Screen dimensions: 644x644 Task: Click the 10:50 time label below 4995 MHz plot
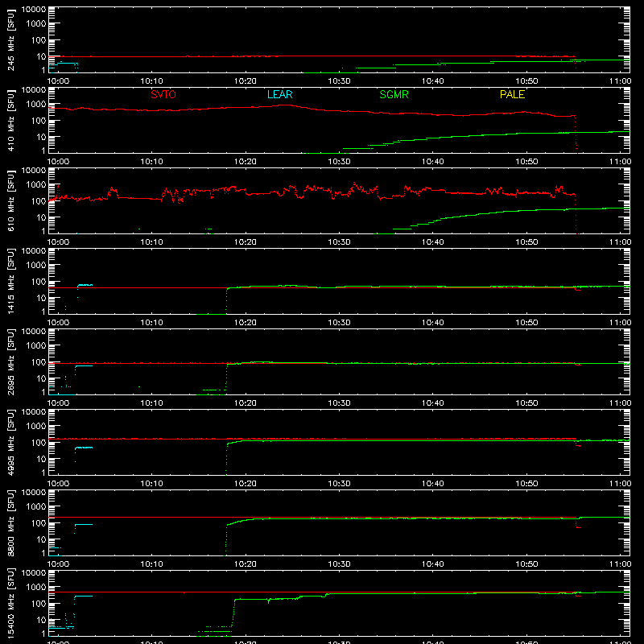pyautogui.click(x=526, y=484)
